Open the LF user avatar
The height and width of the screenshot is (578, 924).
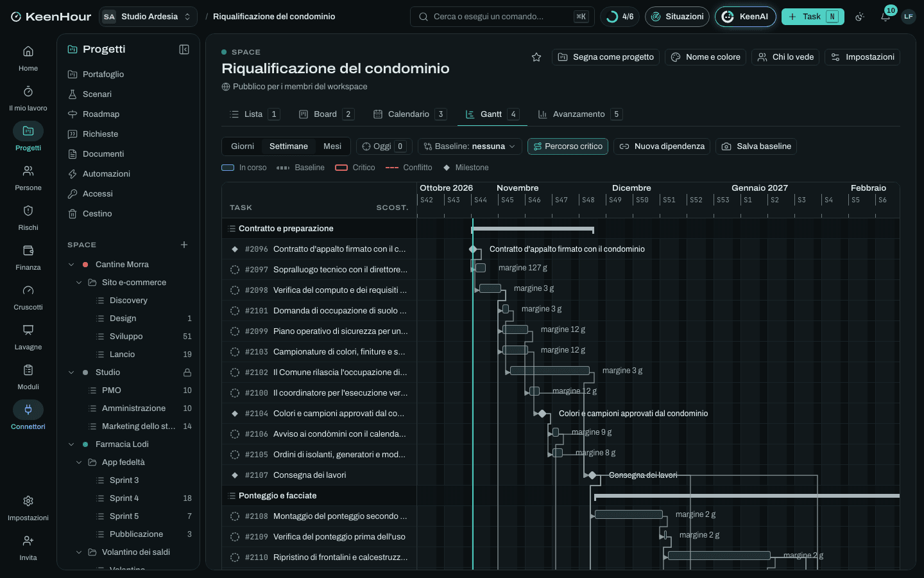909,17
